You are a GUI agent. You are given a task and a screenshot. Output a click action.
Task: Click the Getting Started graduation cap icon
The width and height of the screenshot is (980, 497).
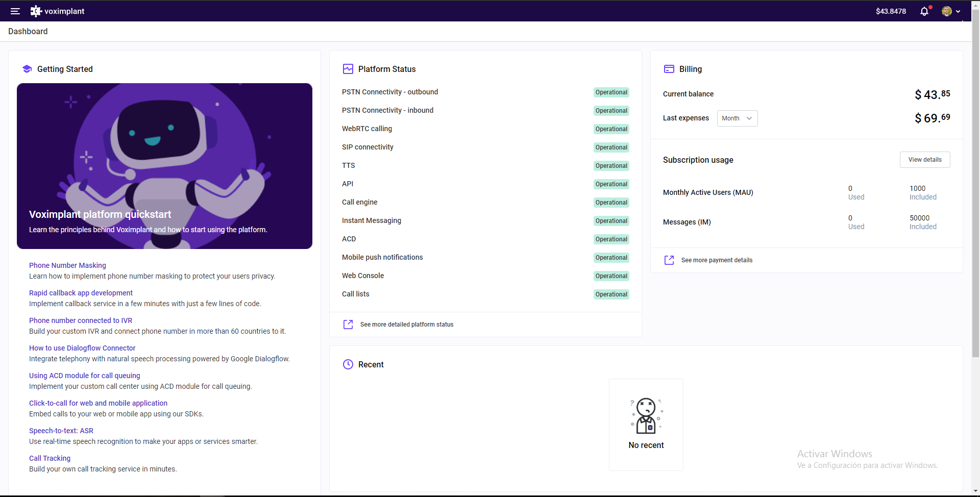tap(27, 69)
